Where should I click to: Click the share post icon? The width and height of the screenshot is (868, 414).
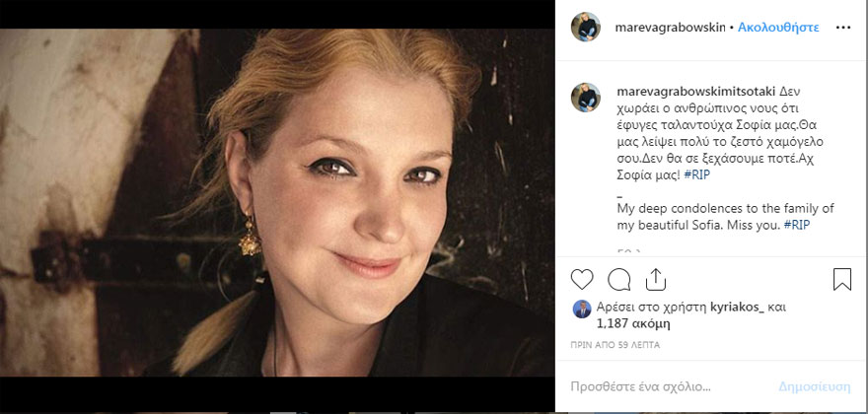656,279
